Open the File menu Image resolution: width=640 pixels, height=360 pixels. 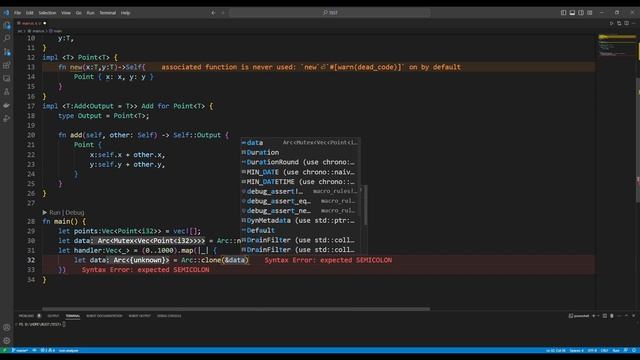tap(18, 13)
